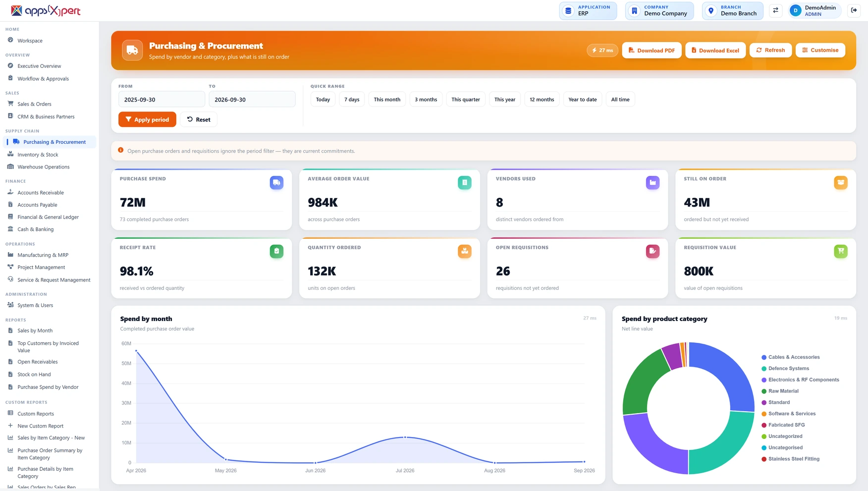Toggle Software & Services legend entry

pos(788,414)
